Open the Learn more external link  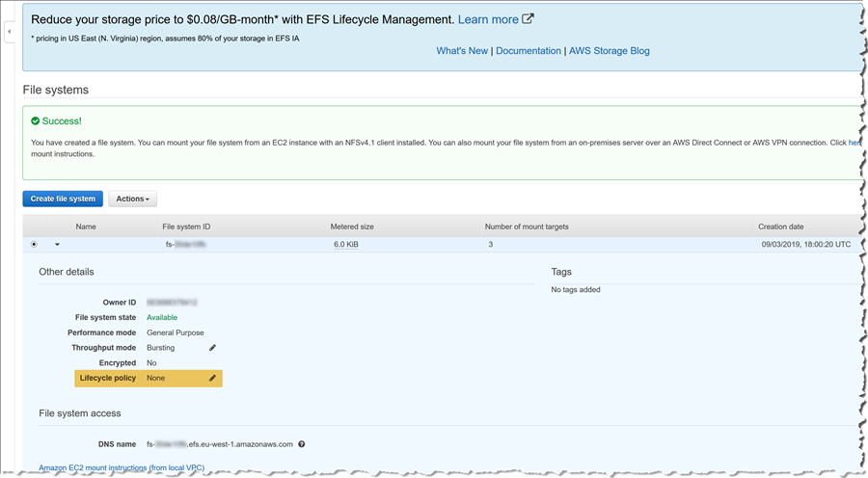[488, 19]
